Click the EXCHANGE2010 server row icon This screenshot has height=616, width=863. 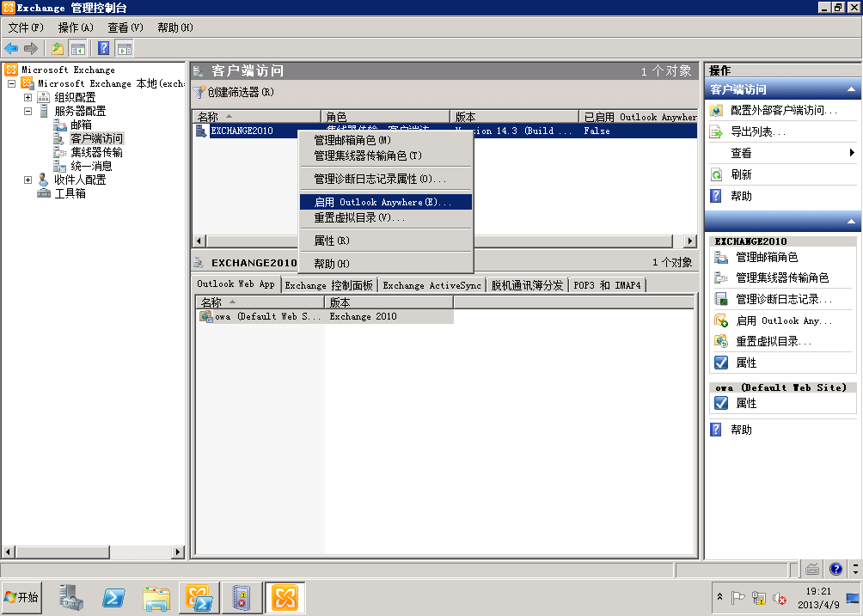[201, 131]
